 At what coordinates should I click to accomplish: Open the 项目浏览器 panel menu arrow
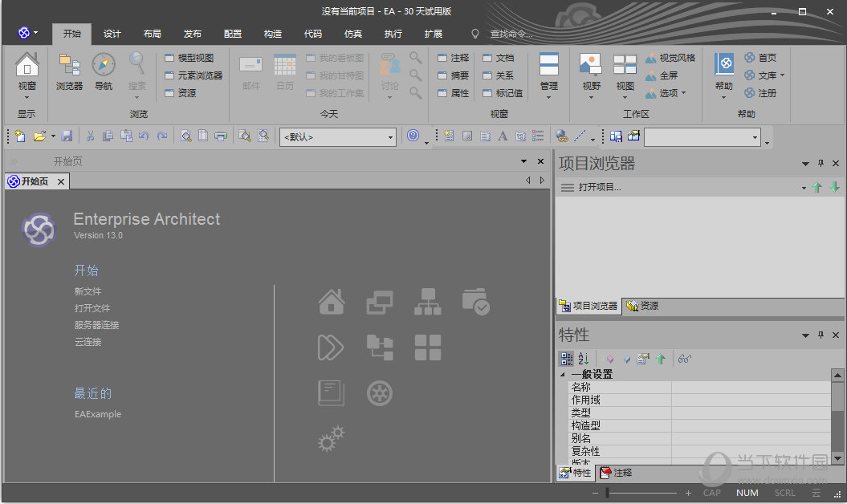point(805,163)
